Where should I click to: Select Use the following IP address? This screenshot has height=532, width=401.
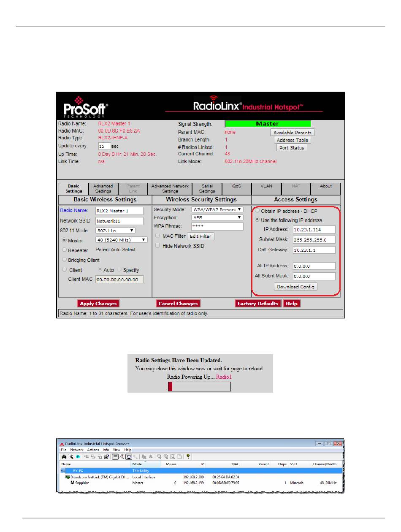point(257,220)
